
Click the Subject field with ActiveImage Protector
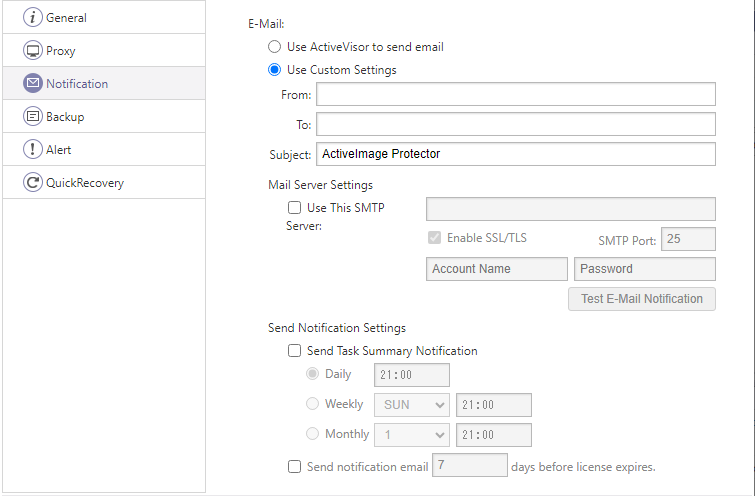[516, 154]
